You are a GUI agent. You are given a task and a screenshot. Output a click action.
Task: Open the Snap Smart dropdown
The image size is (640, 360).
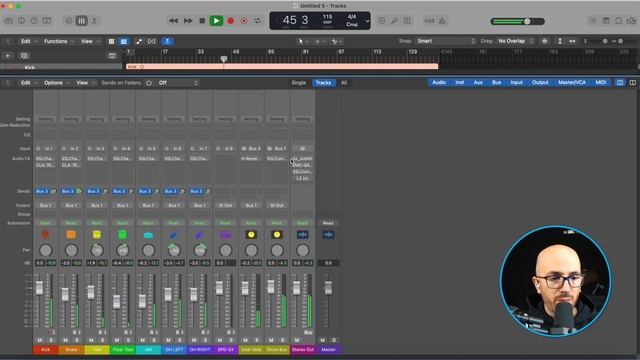coord(445,41)
